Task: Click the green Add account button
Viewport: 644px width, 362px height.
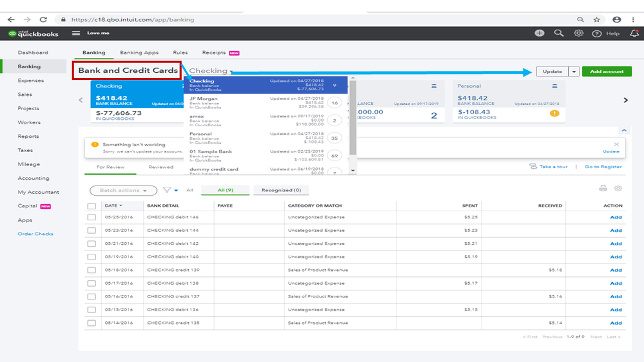Action: click(607, 71)
